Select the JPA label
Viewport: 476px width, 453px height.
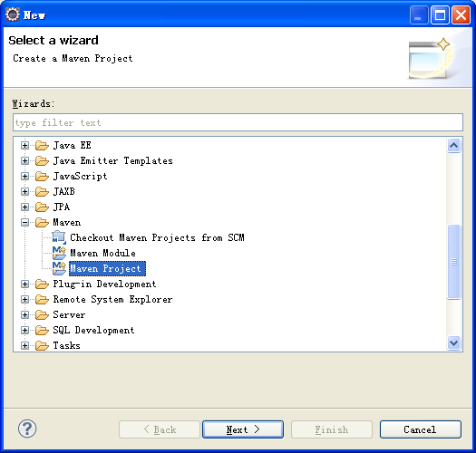click(x=62, y=207)
